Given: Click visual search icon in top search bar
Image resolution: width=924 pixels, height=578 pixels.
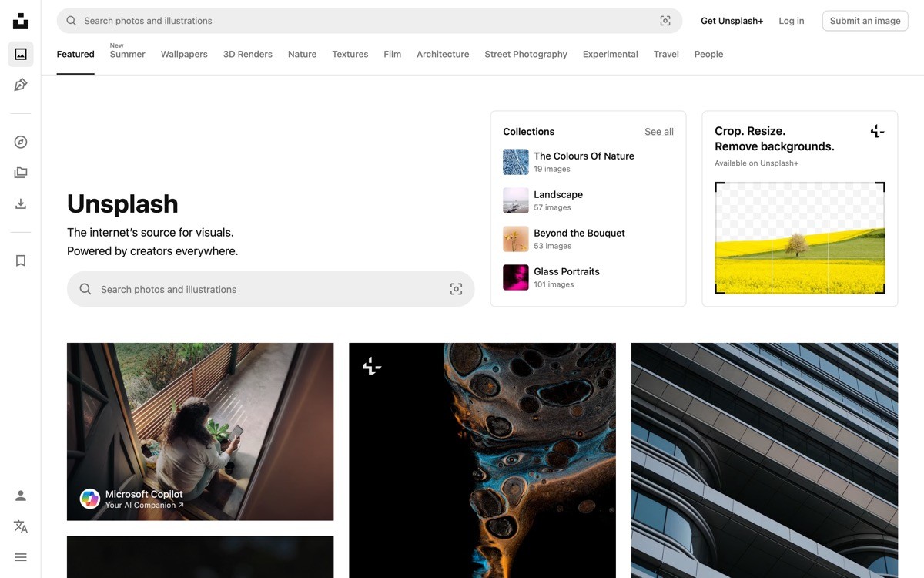Looking at the screenshot, I should coord(665,21).
